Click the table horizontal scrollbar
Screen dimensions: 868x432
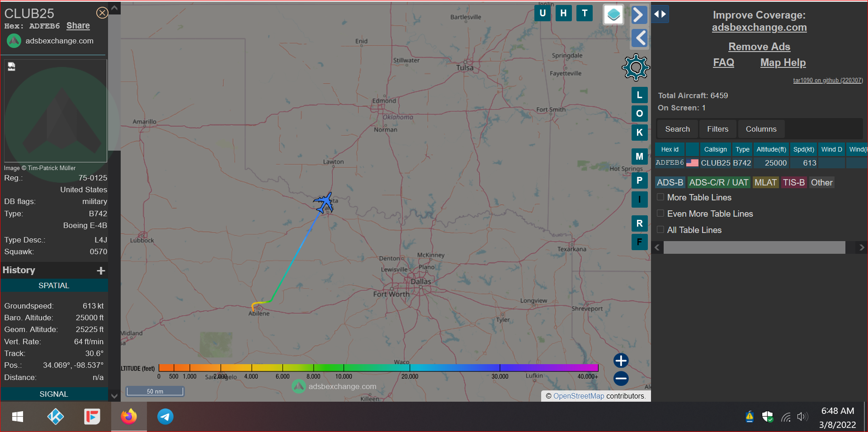coord(754,247)
